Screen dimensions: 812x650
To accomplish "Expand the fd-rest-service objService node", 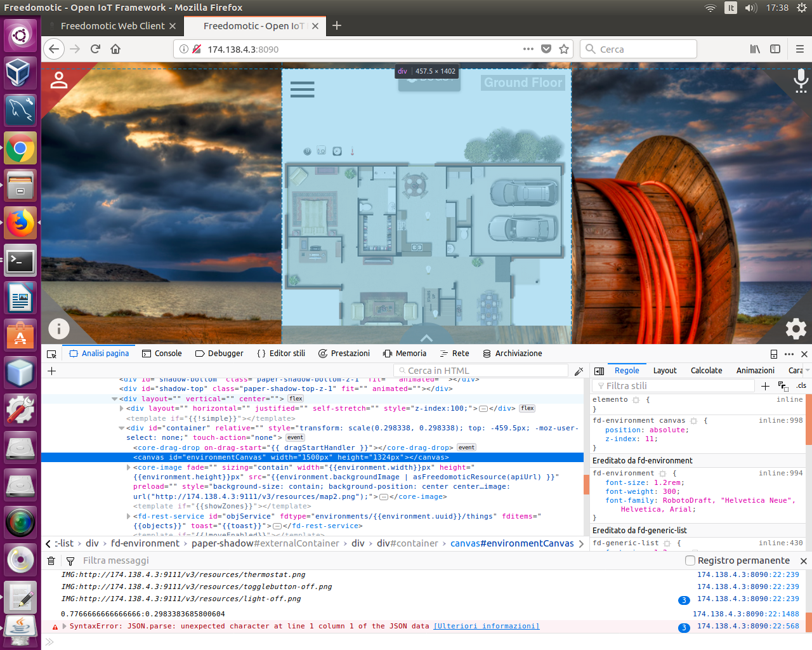I will click(128, 517).
